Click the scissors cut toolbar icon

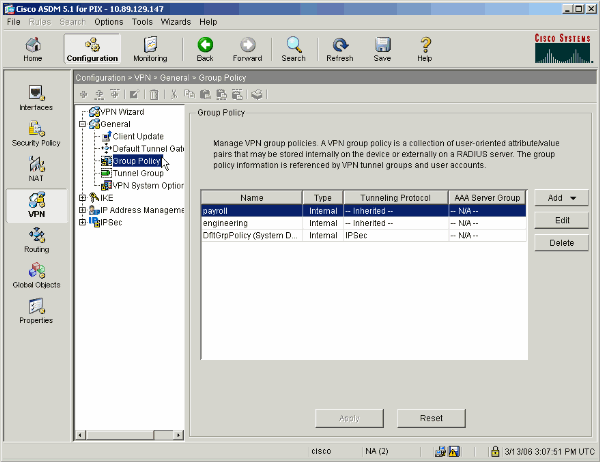(x=174, y=94)
